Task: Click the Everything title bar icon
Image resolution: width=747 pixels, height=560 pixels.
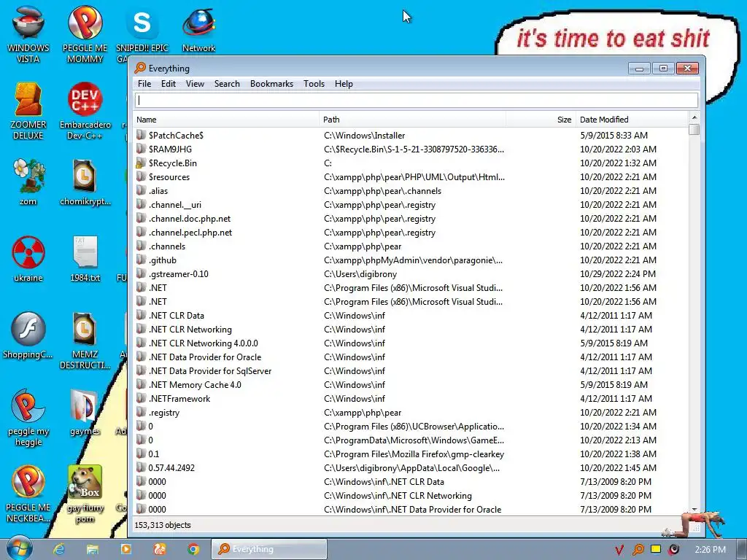Action: pos(140,68)
